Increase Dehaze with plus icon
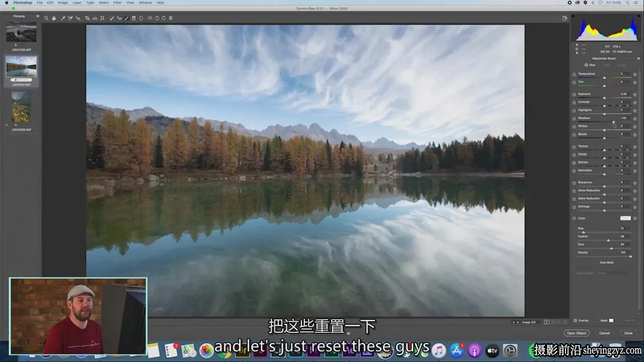This screenshot has width=644, height=362. (x=635, y=163)
